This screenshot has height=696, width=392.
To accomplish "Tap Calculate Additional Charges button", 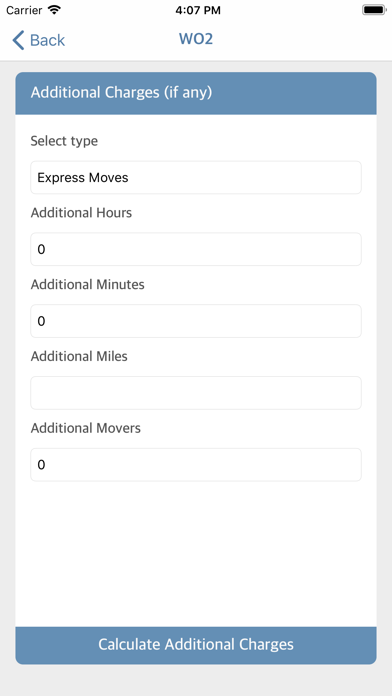I will pyautogui.click(x=196, y=645).
